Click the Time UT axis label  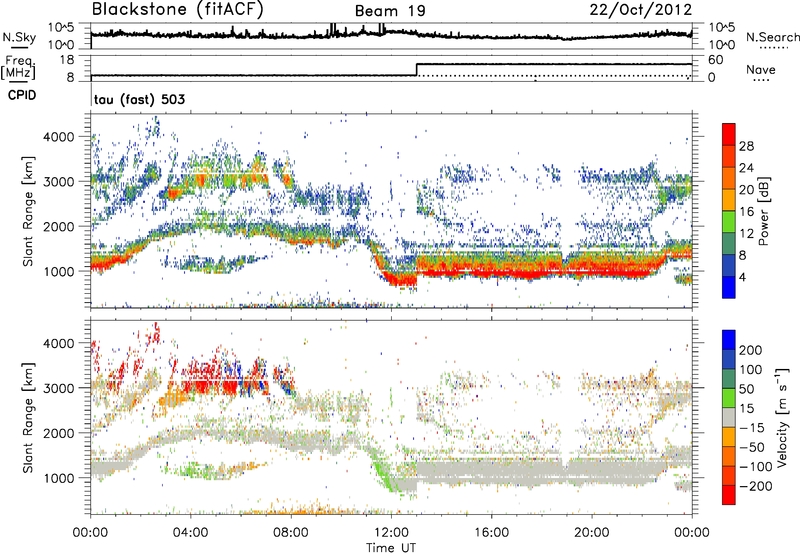point(391,547)
